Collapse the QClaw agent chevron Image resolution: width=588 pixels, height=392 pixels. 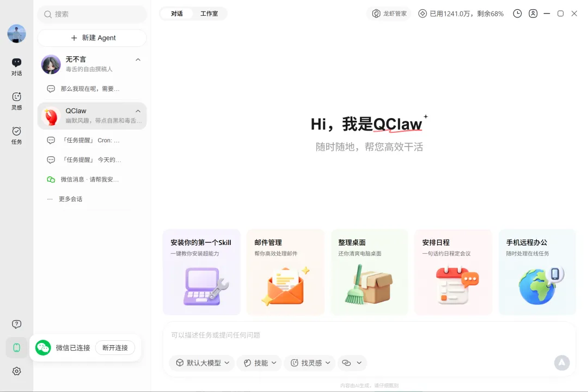[138, 111]
